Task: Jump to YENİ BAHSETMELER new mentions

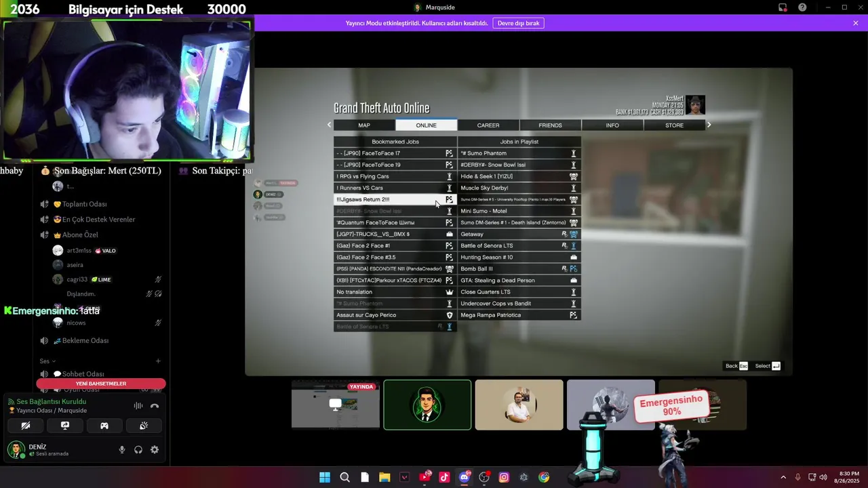Action: coord(101,384)
